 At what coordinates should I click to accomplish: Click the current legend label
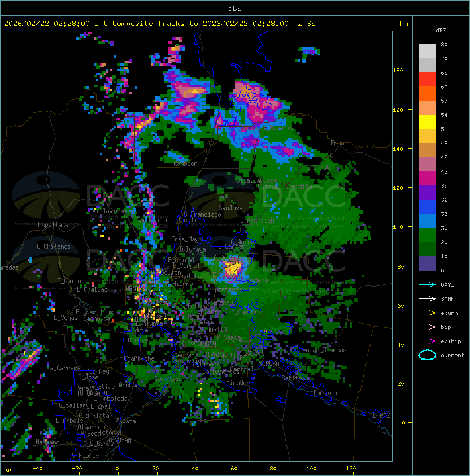(452, 356)
